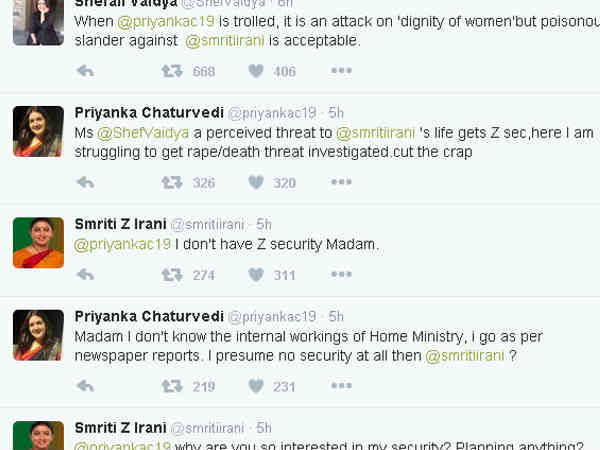
Task: Retweet the tweet with 668 retweets
Action: [173, 71]
